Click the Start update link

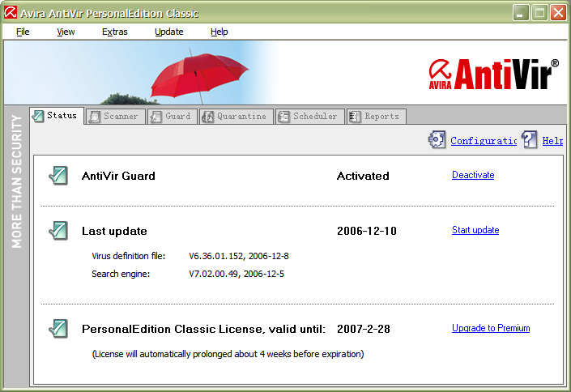pyautogui.click(x=475, y=230)
